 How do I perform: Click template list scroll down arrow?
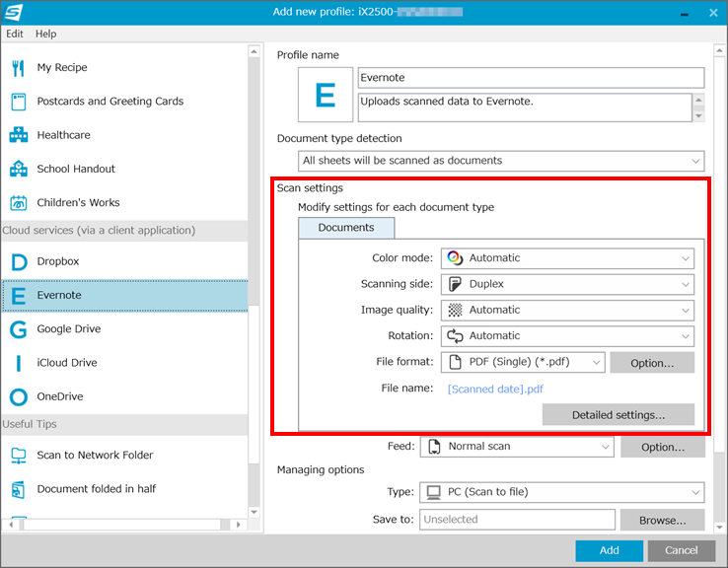pyautogui.click(x=254, y=513)
